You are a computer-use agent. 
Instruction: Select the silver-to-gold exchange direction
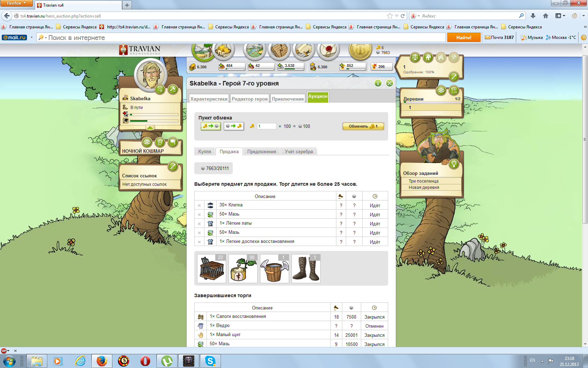tap(234, 126)
